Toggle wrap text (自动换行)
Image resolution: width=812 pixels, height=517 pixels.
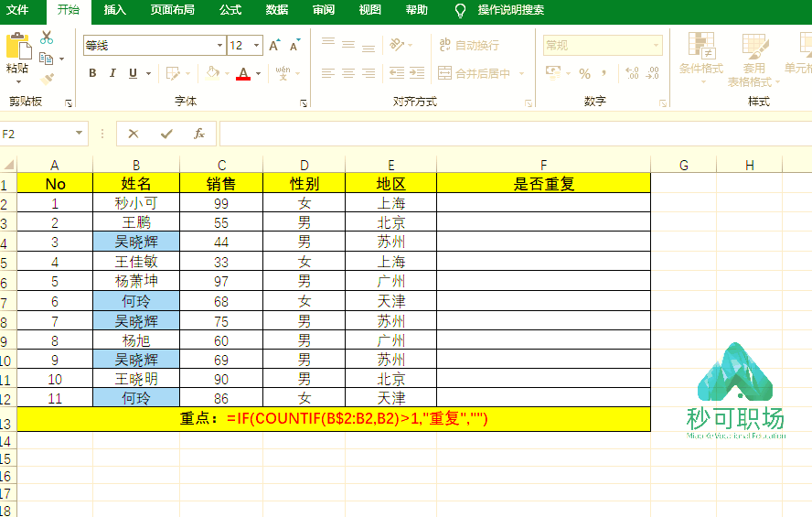pos(469,45)
